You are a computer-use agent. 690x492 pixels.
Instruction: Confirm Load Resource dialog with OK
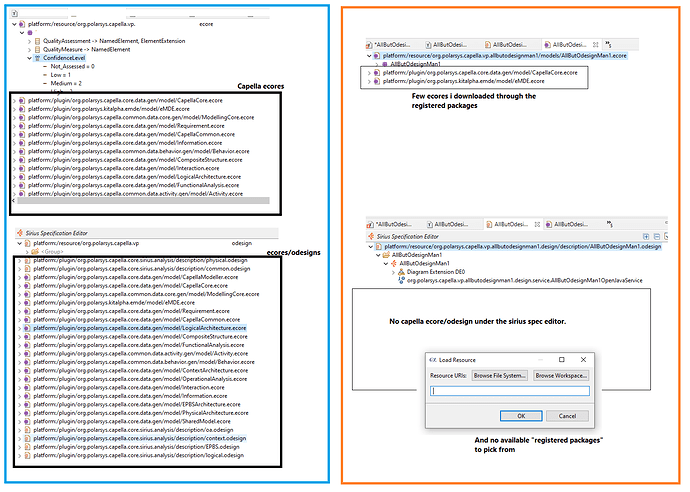click(x=521, y=416)
